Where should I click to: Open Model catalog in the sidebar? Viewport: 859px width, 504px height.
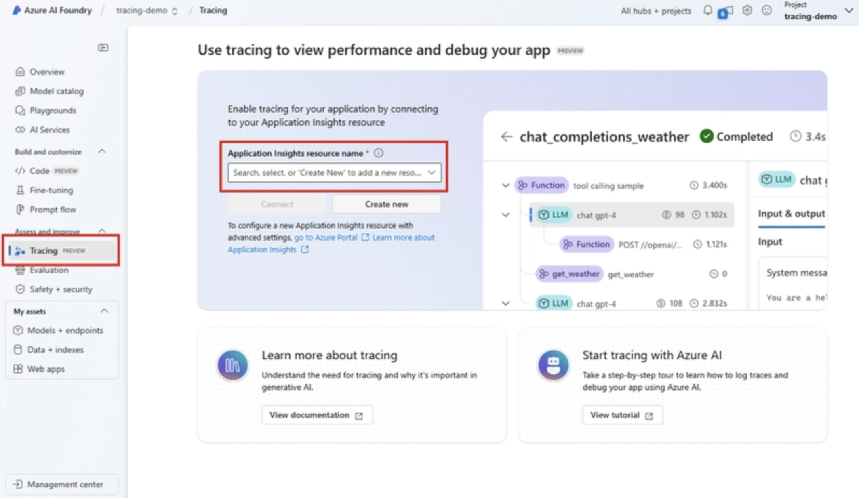coord(57,91)
